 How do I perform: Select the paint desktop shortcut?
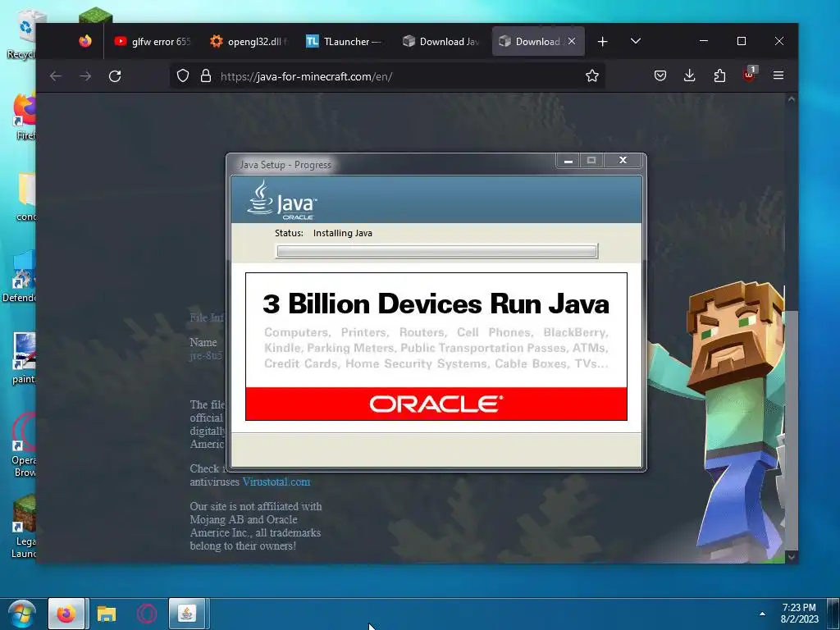click(24, 358)
